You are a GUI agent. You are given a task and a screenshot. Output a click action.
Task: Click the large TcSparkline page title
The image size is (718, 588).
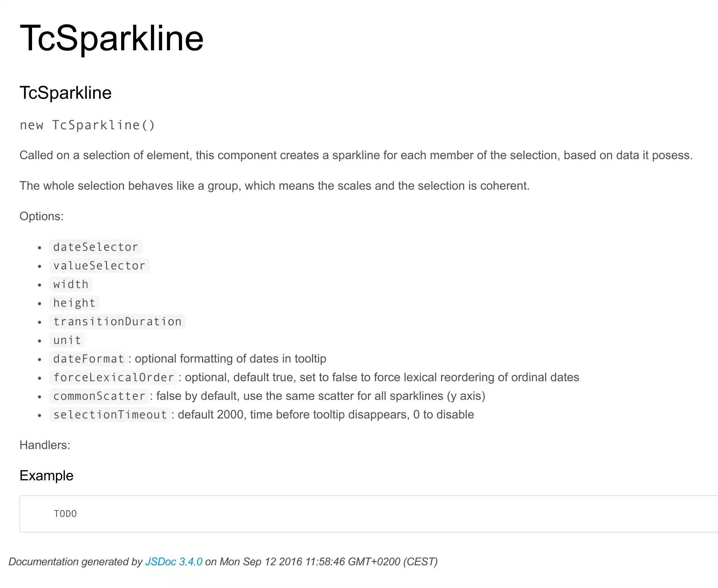point(111,38)
